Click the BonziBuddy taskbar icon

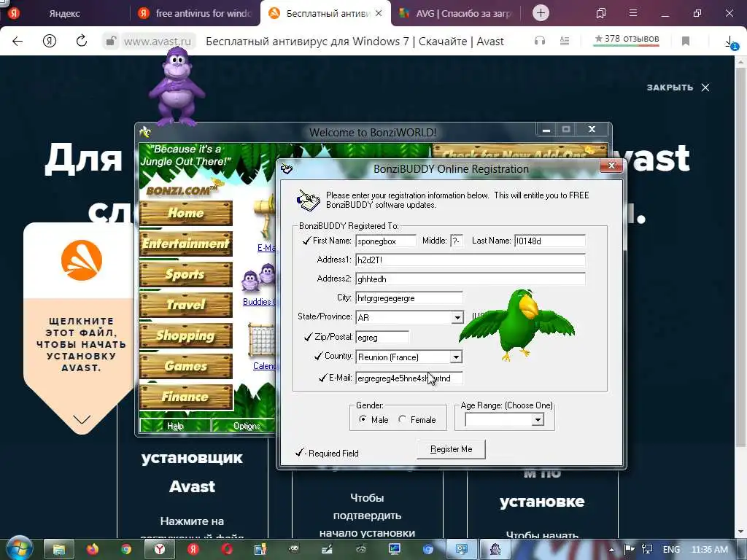tap(495, 550)
